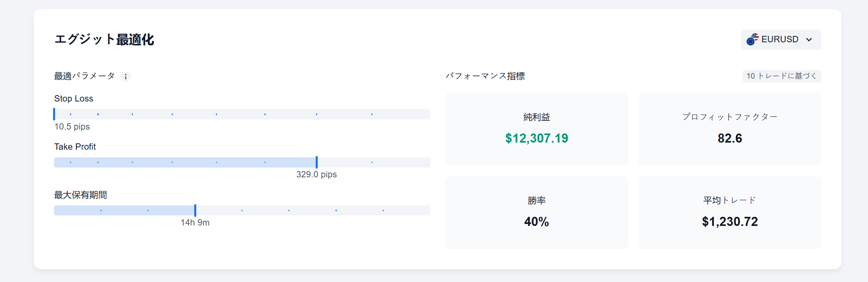Image resolution: width=868 pixels, height=282 pixels.
Task: Click the Take Profit slider handle at 329.0 pips
Action: [317, 162]
